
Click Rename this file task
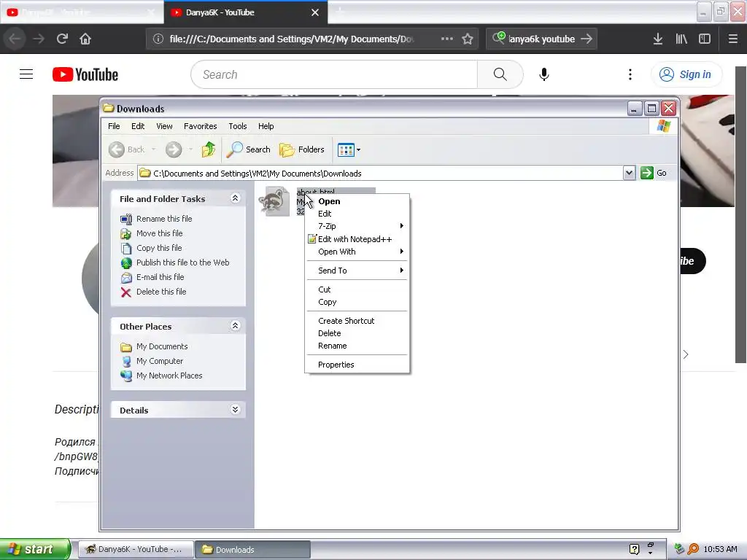pyautogui.click(x=164, y=219)
